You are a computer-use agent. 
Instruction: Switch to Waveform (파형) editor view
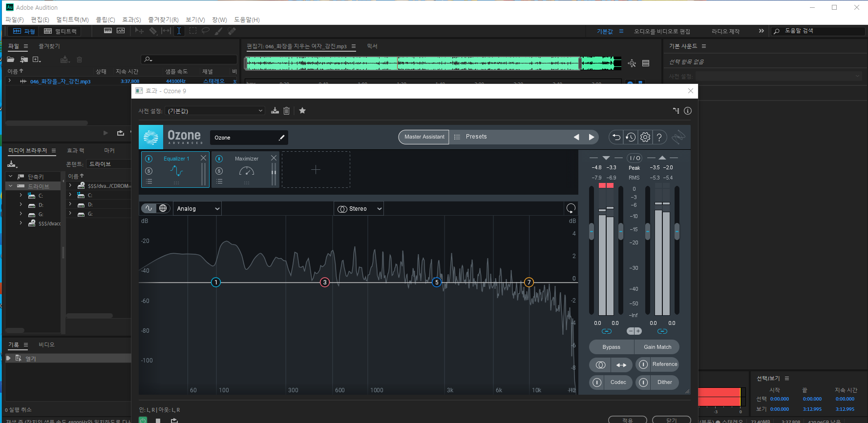point(23,31)
